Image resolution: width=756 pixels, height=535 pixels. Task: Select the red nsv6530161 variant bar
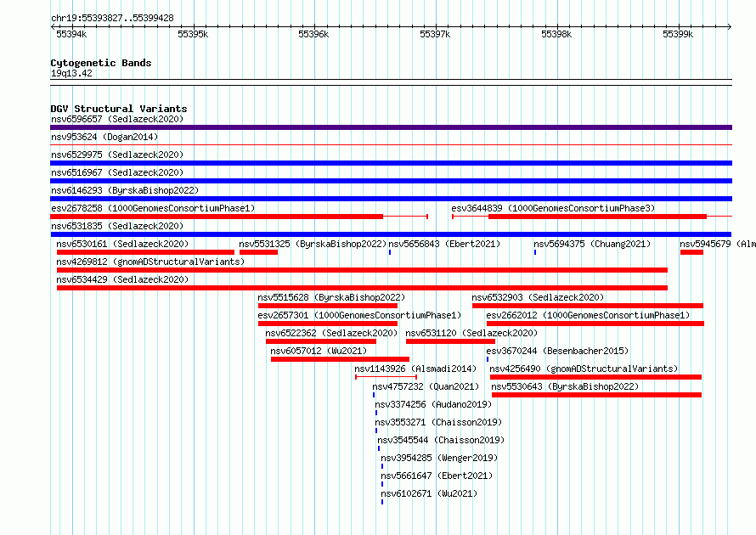click(x=145, y=252)
